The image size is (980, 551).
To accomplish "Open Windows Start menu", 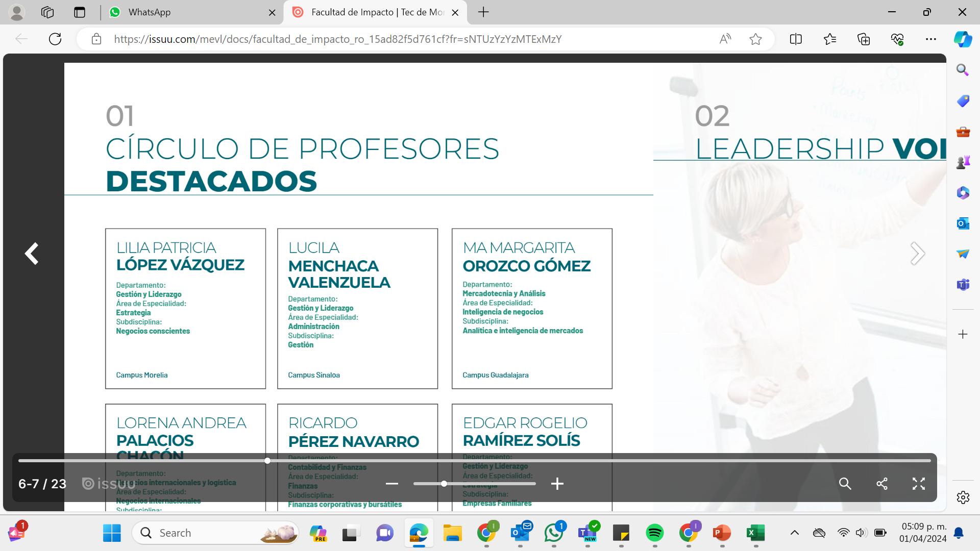I will [x=112, y=533].
